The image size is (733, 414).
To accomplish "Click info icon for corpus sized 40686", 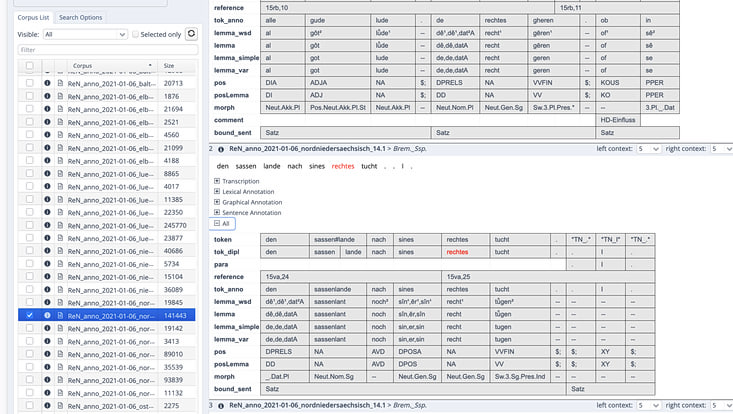I will click(47, 251).
